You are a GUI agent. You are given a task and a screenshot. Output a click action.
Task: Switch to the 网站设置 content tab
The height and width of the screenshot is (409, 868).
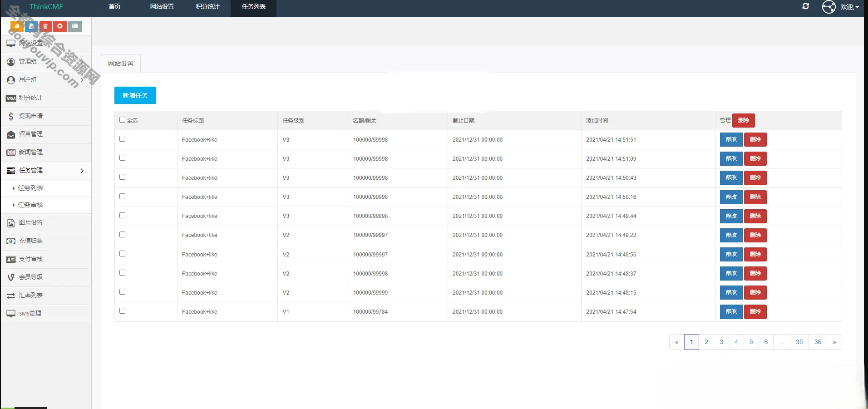(x=121, y=64)
